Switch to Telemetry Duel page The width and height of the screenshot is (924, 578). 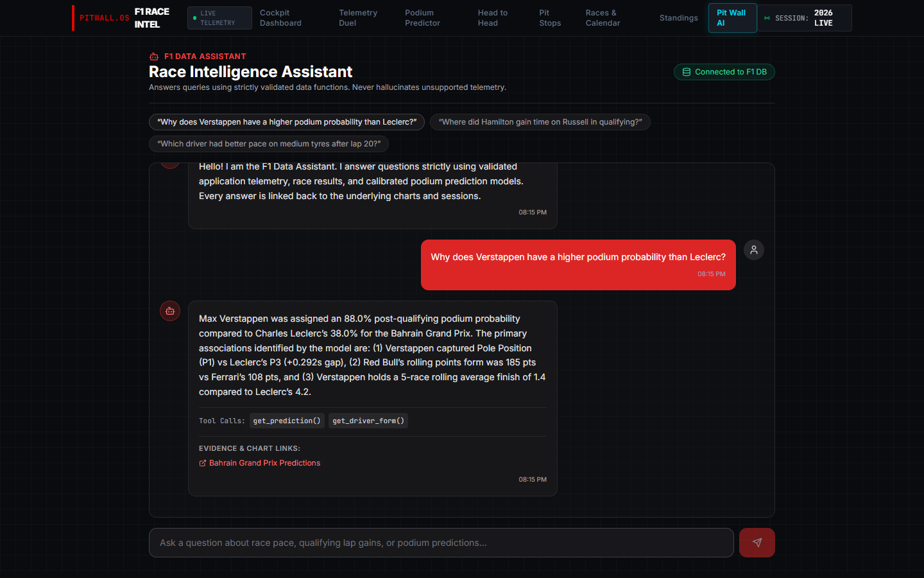pyautogui.click(x=358, y=18)
